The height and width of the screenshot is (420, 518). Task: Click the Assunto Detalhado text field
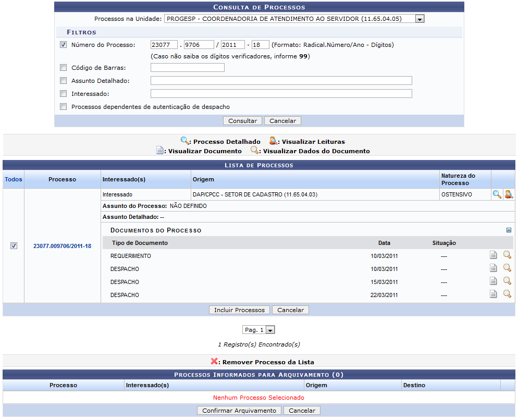(281, 81)
